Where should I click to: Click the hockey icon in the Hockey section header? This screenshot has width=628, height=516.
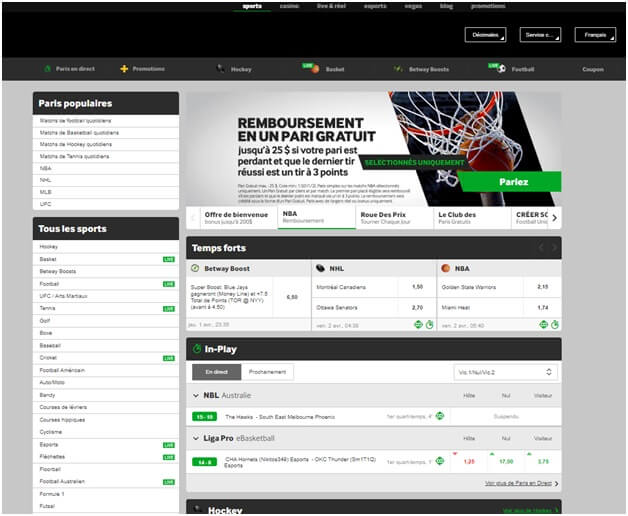click(x=197, y=509)
